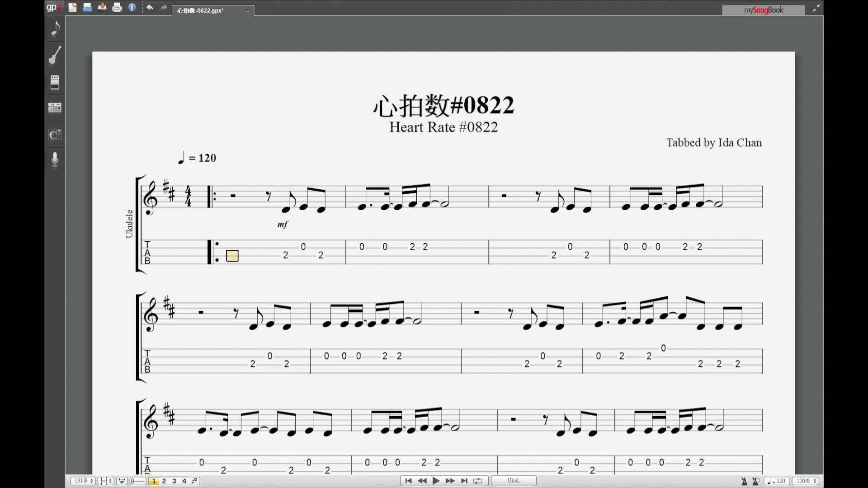Open the Instrument panel via guitar icon
The width and height of the screenshot is (868, 488).
pyautogui.click(x=55, y=55)
